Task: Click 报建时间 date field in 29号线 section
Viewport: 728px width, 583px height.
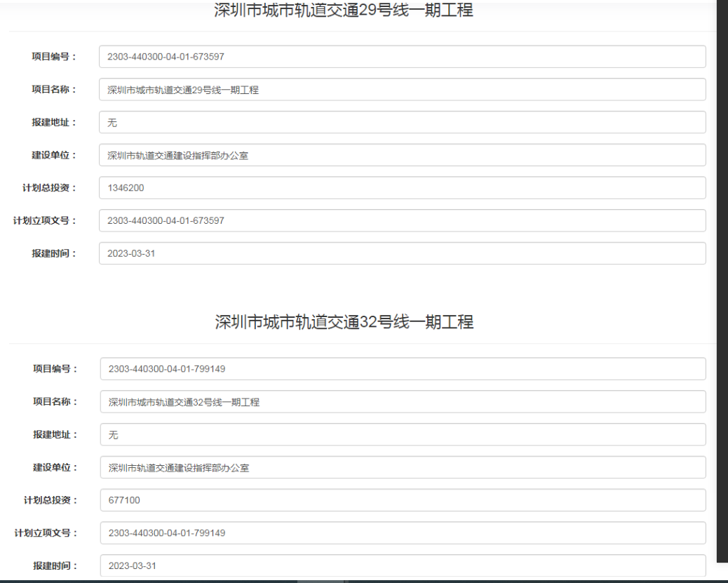Action: point(402,253)
